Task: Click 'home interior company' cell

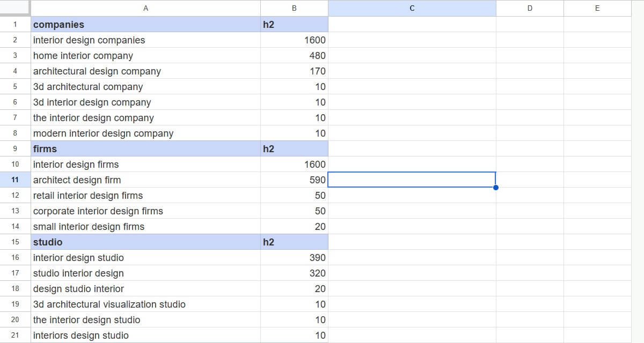Action: 145,55
